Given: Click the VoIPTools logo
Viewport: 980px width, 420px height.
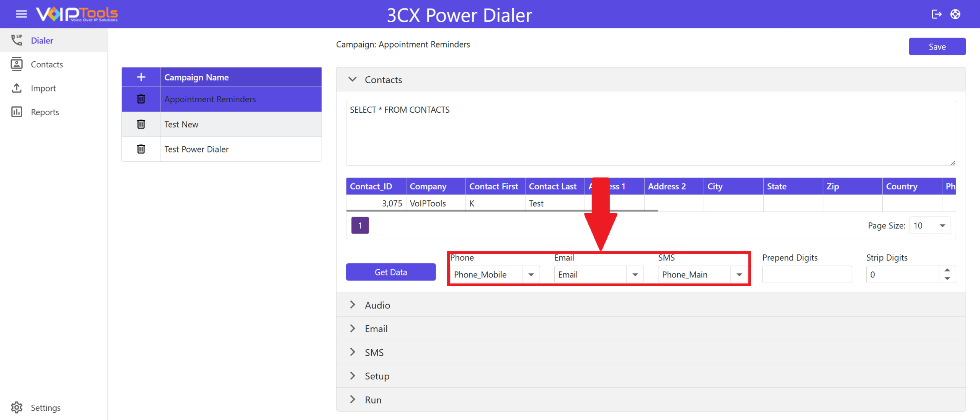Looking at the screenshot, I should coord(77,14).
